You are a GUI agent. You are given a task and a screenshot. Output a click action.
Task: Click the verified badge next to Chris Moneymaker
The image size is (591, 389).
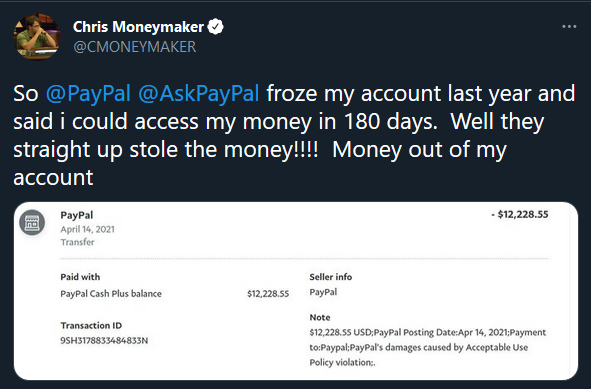pos(216,27)
